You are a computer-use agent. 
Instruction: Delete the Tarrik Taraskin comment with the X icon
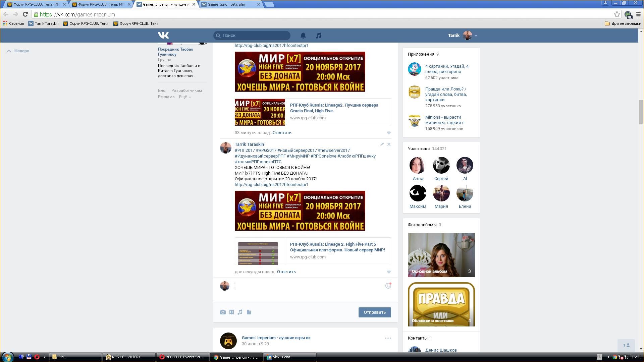[389, 144]
